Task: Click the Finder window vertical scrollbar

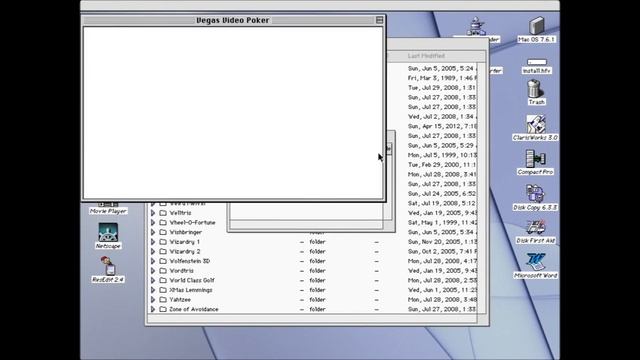Action: point(482,188)
